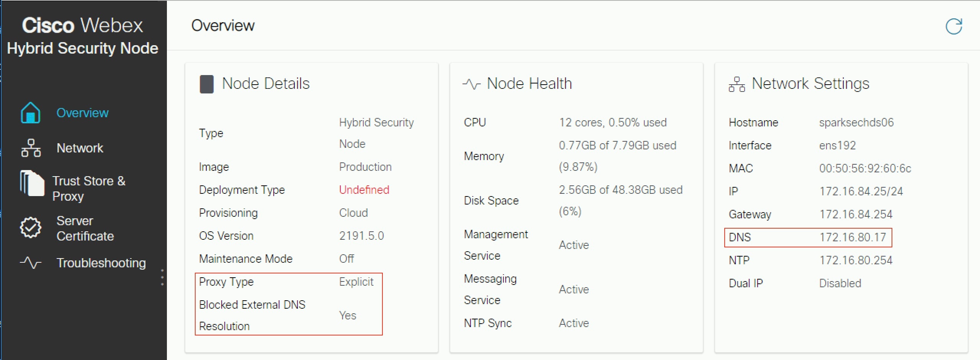Go to Trust Store & Proxy page
The height and width of the screenshot is (360, 980).
tap(89, 188)
